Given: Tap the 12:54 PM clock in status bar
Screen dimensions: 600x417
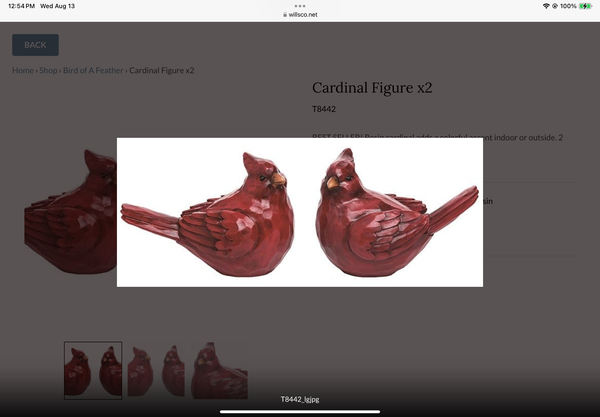Looking at the screenshot, I should (x=20, y=6).
